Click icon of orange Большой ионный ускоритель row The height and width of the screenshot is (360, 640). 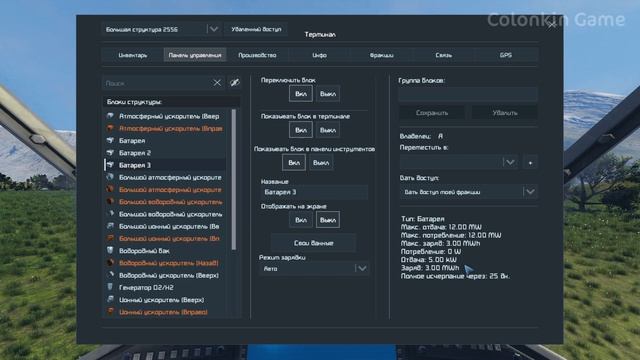pos(110,238)
